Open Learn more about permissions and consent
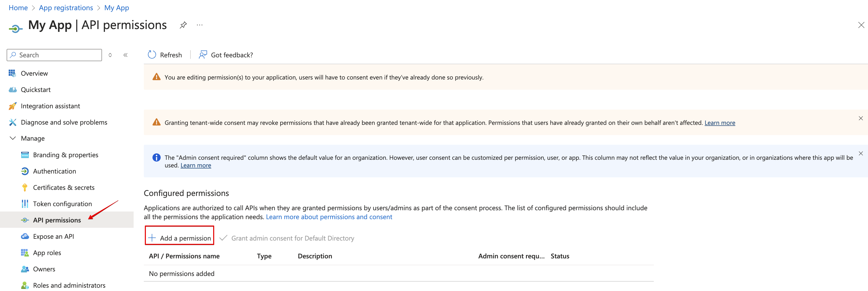868x291 pixels. click(329, 217)
